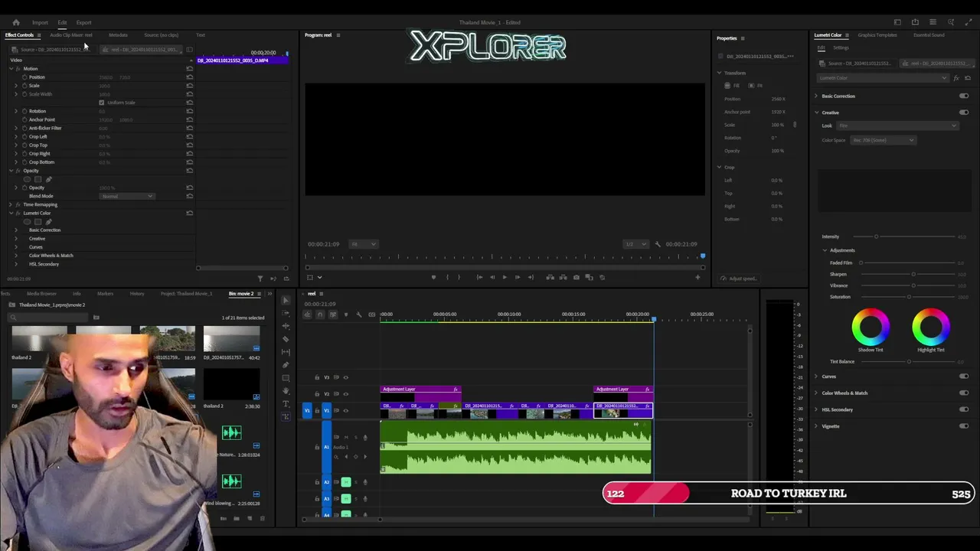Viewport: 980px width, 551px height.
Task: Click the Adjust speed button
Action: coord(739,279)
